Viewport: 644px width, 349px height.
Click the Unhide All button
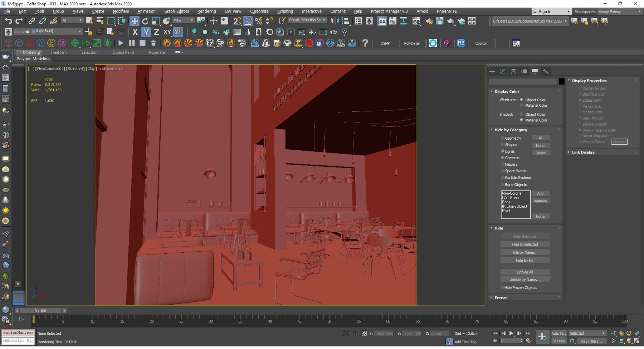[x=525, y=272]
